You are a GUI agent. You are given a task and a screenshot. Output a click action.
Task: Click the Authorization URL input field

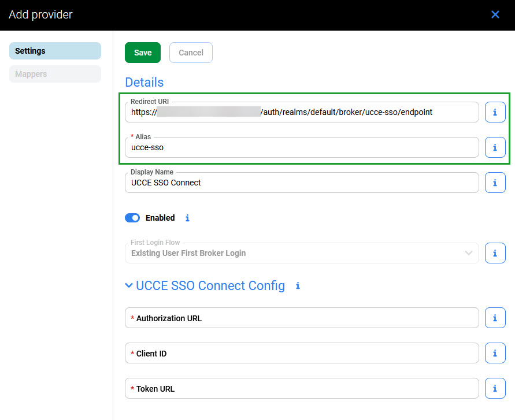[302, 318]
